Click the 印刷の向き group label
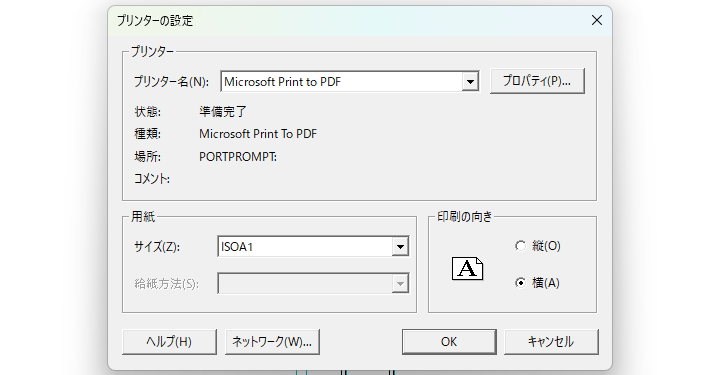Viewport: 720px width, 375px height. [464, 216]
